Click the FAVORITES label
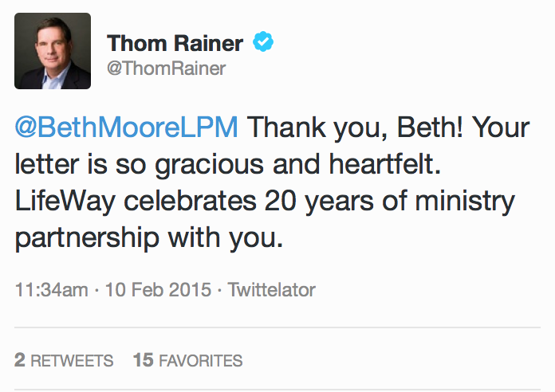The height and width of the screenshot is (392, 555). pos(201,361)
